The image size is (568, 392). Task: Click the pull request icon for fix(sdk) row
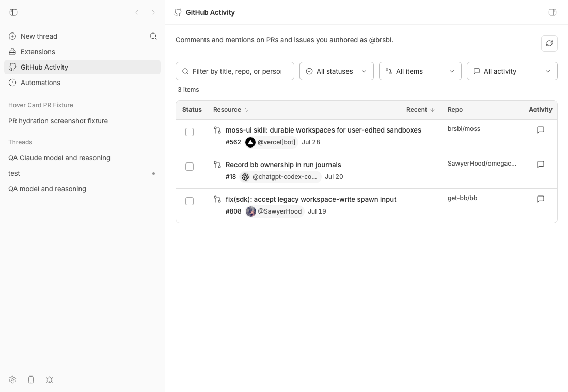click(x=217, y=199)
